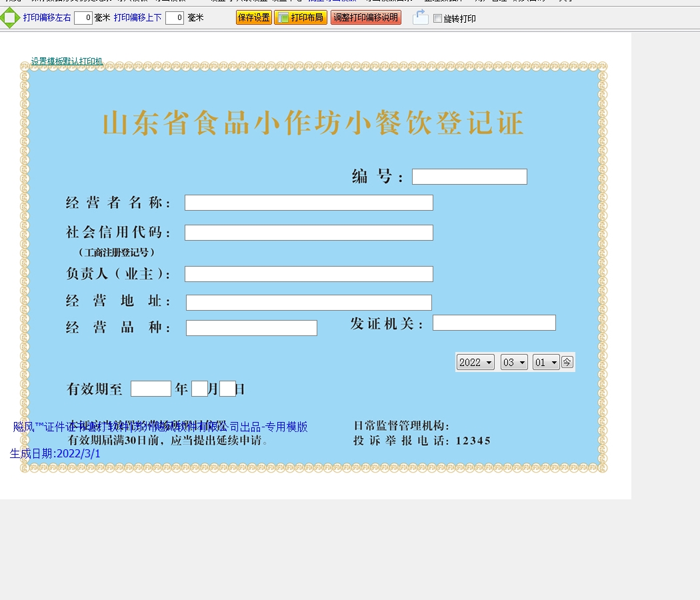The image size is (700, 600).
Task: Open 设置模板默认打印机 link
Action: pyautogui.click(x=67, y=61)
